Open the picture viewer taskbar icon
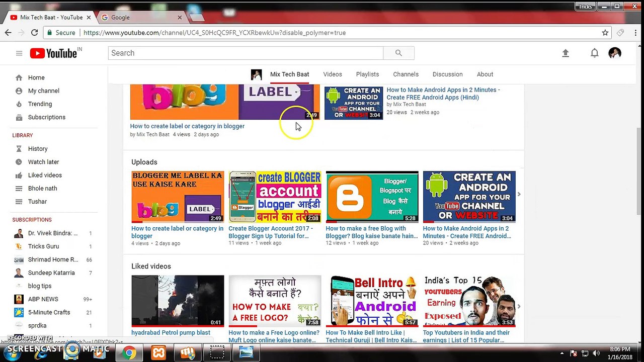The image size is (644, 362). coord(246,353)
